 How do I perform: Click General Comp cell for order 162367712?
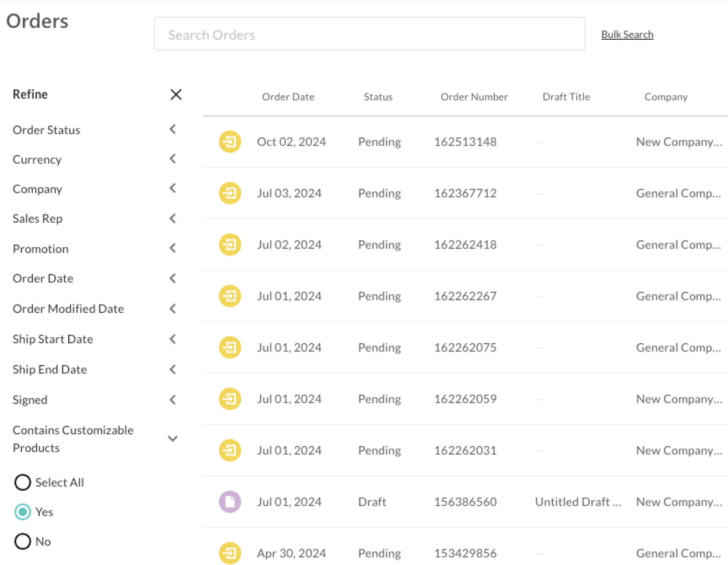click(x=678, y=193)
